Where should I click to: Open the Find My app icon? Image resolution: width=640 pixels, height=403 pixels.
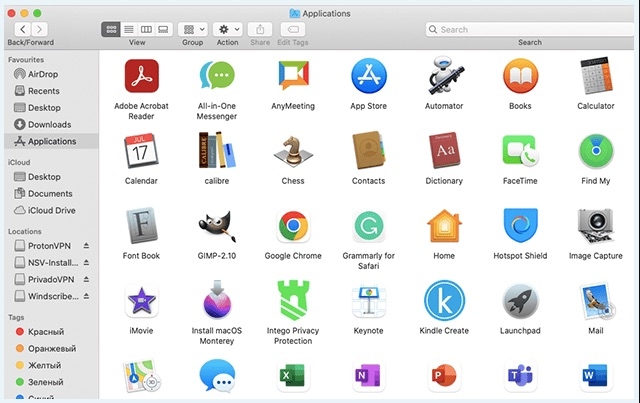(596, 151)
